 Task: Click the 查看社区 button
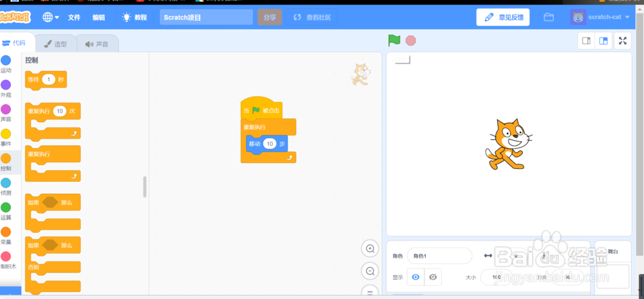tap(312, 17)
